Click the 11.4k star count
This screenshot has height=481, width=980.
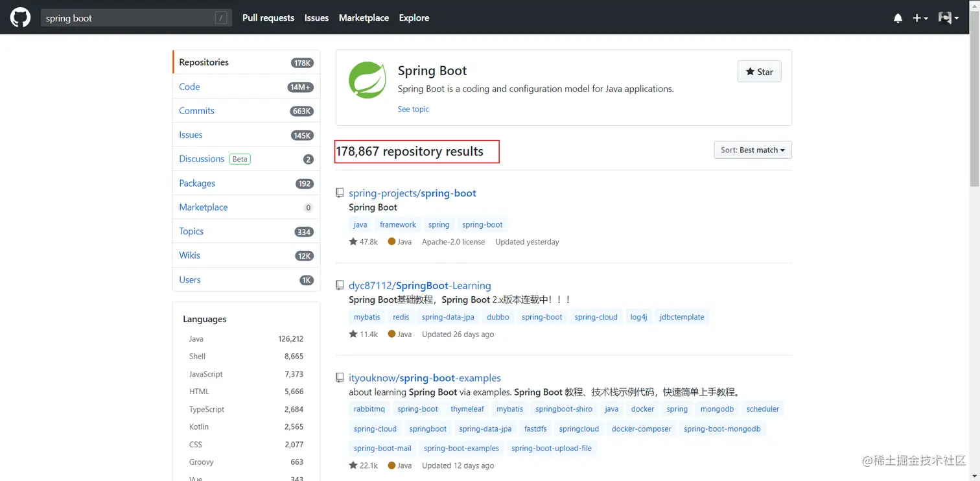point(363,334)
